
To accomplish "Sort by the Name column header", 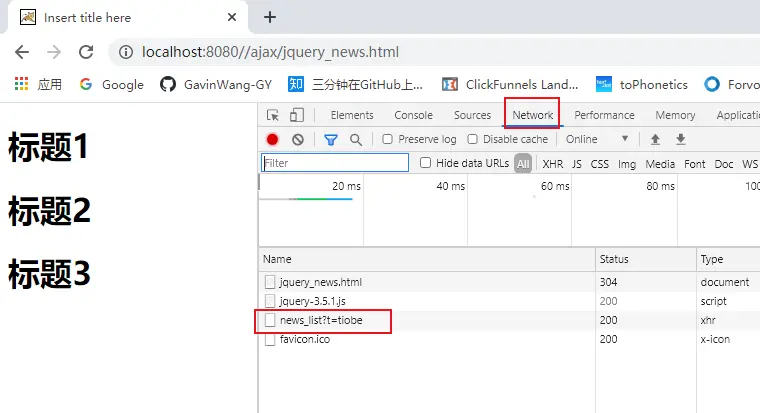I will pos(427,259).
